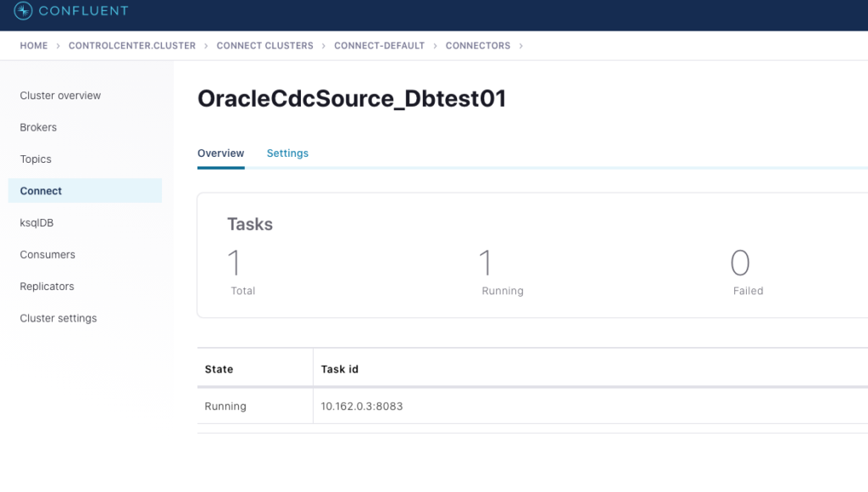Select the task row 10.162.0.3:8083

tap(362, 406)
